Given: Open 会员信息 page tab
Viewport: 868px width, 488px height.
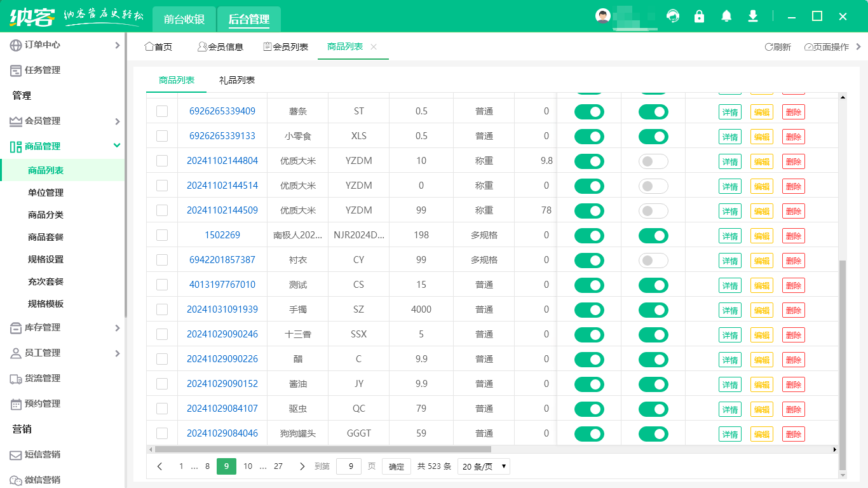Looking at the screenshot, I should (x=220, y=47).
